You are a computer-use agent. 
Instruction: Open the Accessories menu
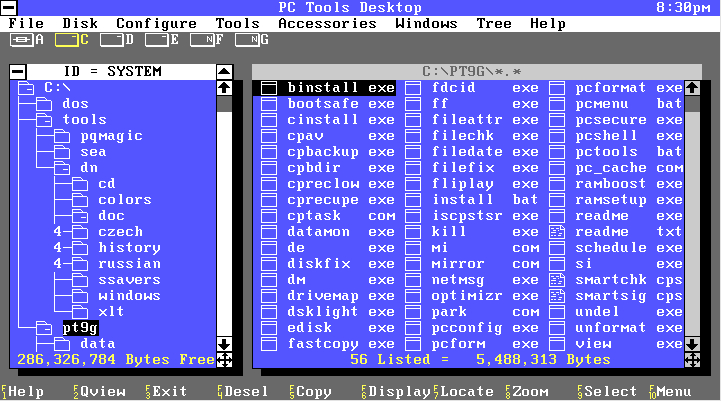327,24
